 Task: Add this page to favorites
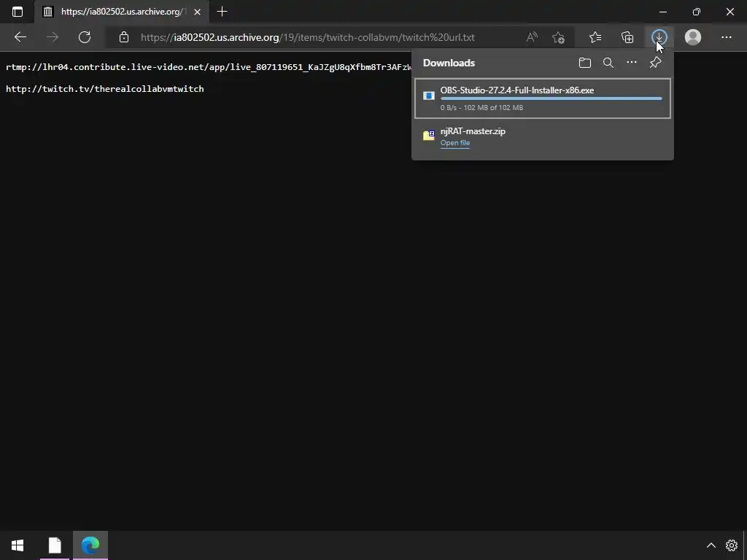(x=558, y=37)
